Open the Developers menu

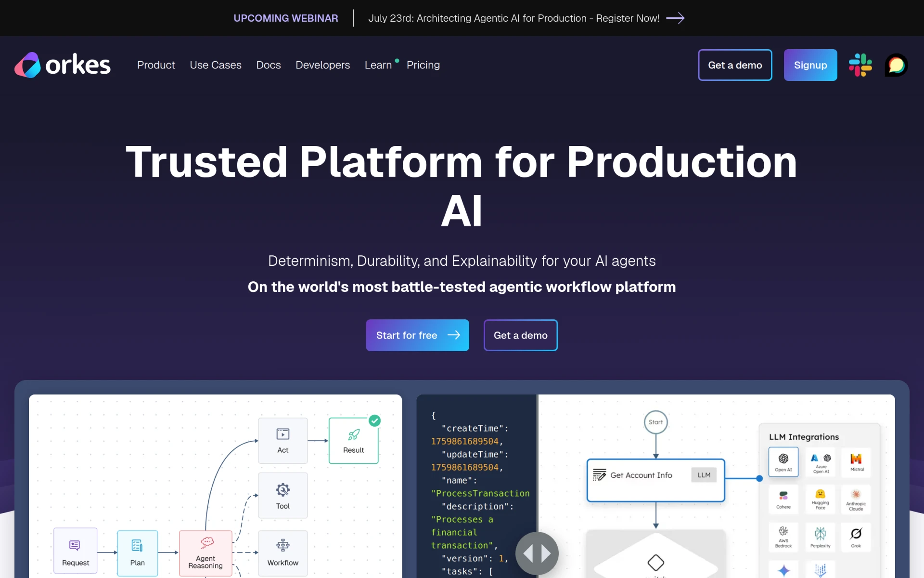pyautogui.click(x=322, y=65)
